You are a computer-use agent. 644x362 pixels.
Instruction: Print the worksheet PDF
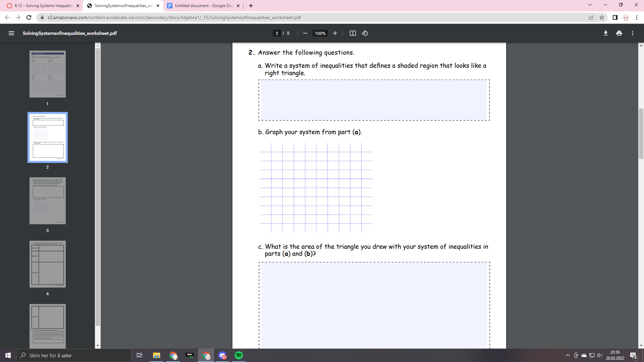coord(619,33)
